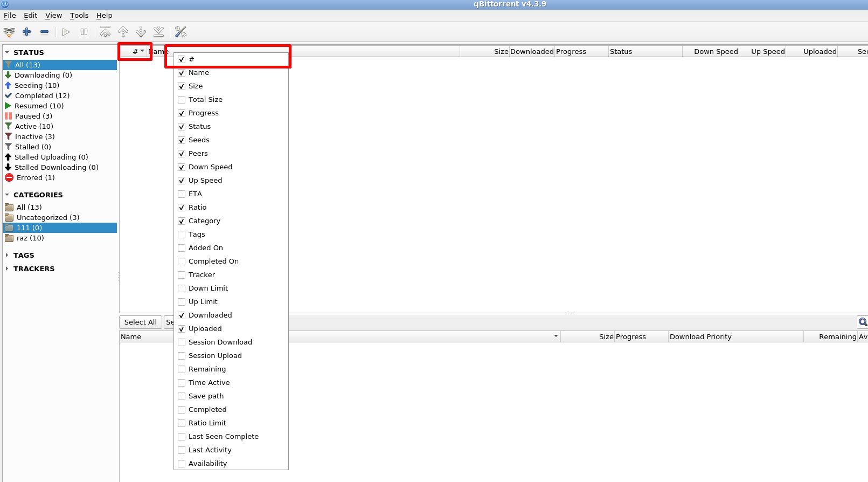
Task: Uncheck the # column checkbox
Action: [182, 59]
